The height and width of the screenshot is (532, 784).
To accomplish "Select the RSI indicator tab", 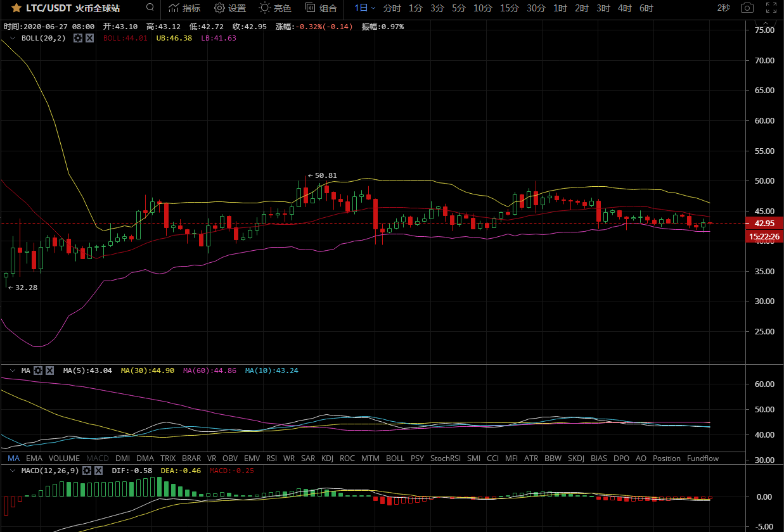I will click(271, 459).
